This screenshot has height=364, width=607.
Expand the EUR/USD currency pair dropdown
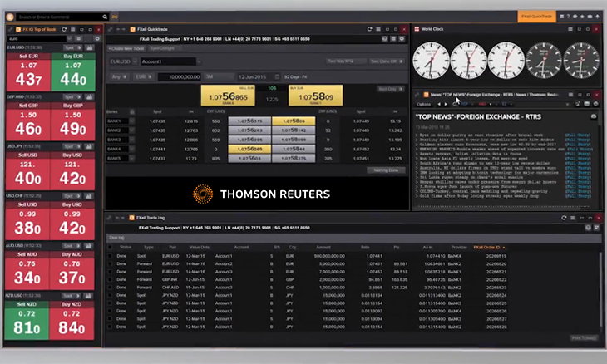click(121, 61)
